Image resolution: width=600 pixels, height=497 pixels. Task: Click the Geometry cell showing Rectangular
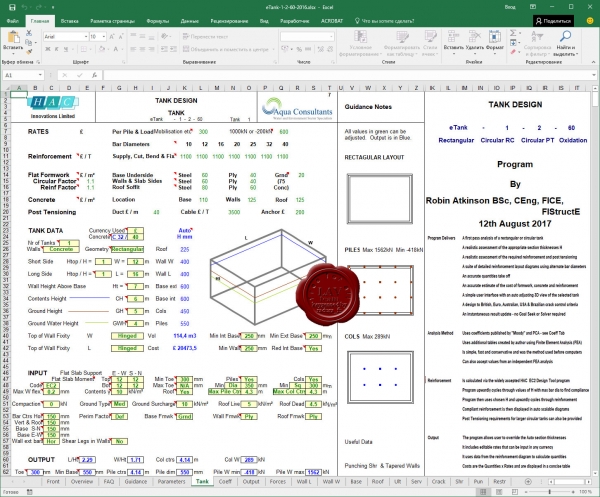coord(127,249)
